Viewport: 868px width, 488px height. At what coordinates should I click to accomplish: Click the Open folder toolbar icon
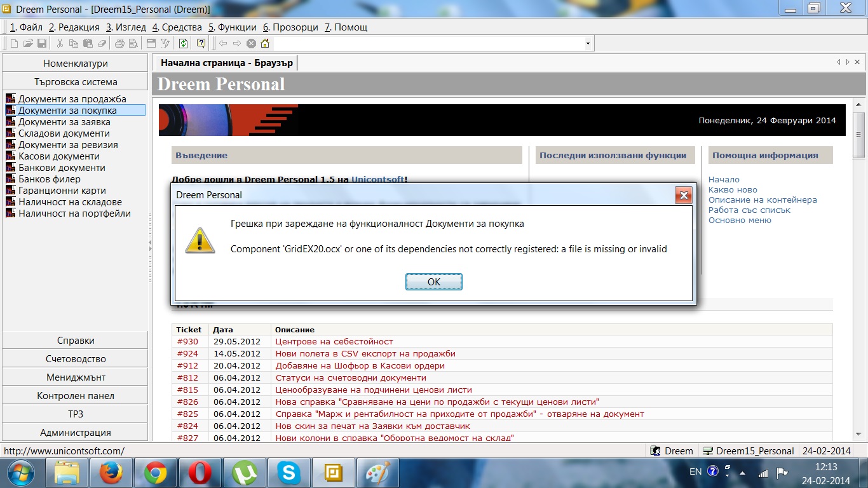28,43
